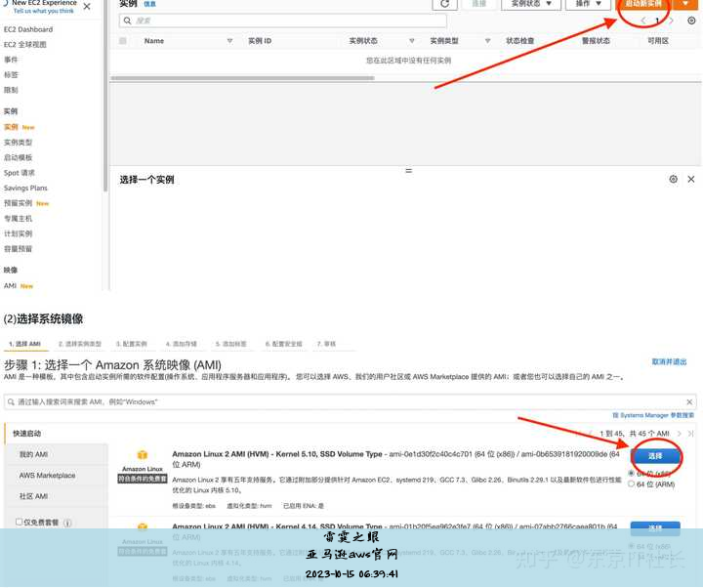Select 快速启动 in the AMI source list

[x=27, y=434]
